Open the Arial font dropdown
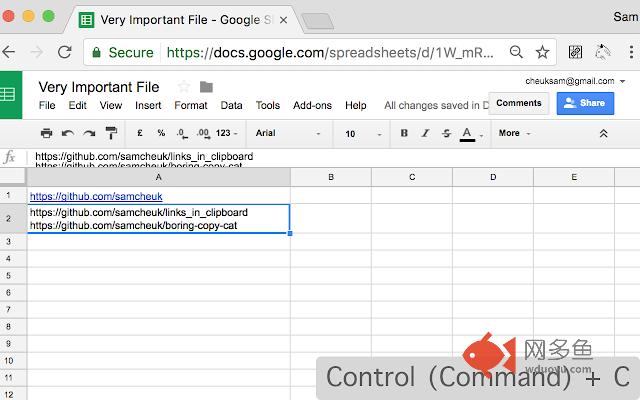 click(288, 133)
